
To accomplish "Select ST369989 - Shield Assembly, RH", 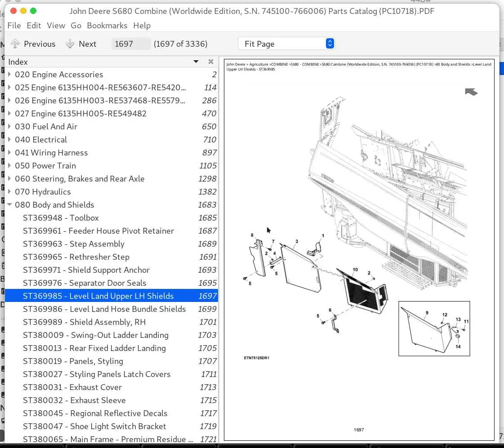I will [111, 322].
